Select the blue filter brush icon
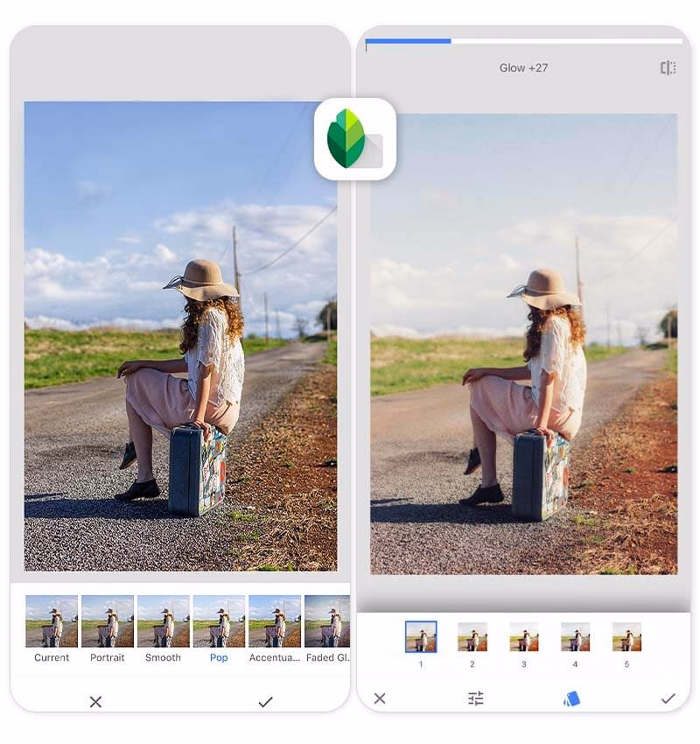The image size is (700, 744). pyautogui.click(x=571, y=698)
